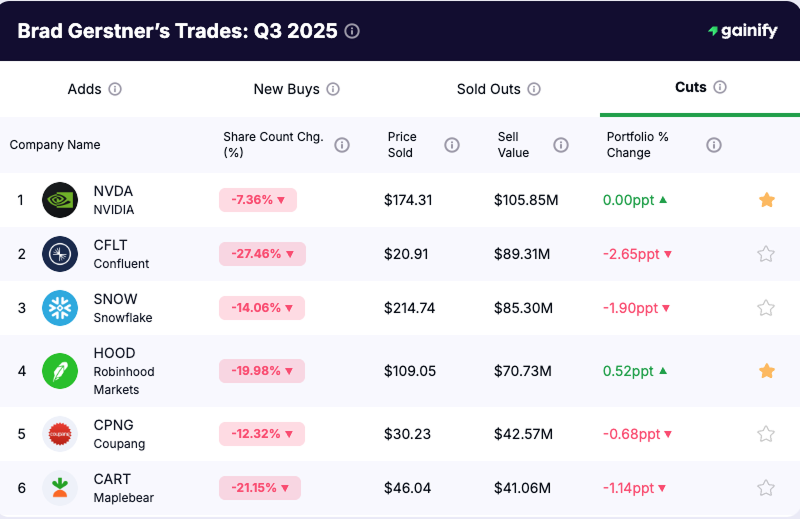The image size is (800, 519).
Task: Unfavorite the NVDA row star
Action: (x=767, y=200)
